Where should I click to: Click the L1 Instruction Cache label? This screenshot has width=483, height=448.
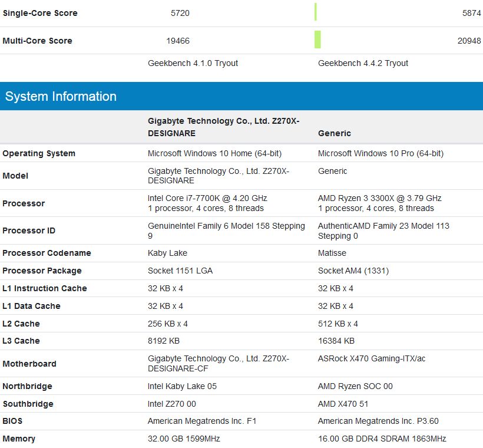(x=45, y=288)
